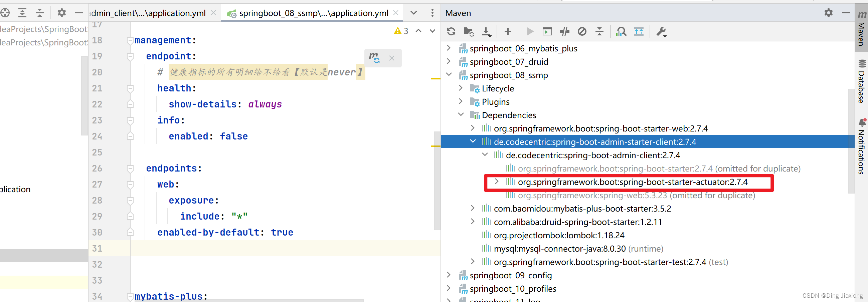
Task: Open the Database side tool tab
Action: [x=861, y=81]
